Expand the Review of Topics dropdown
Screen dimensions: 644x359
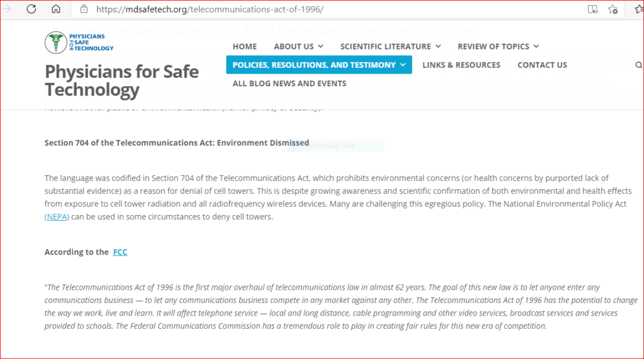tap(498, 47)
